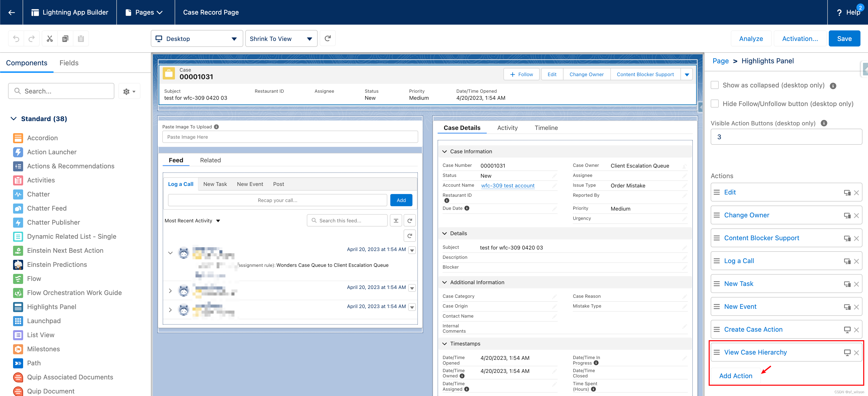Screen dimensions: 868x396
Task: Select the Chatter Feed component
Action: pyautogui.click(x=47, y=208)
